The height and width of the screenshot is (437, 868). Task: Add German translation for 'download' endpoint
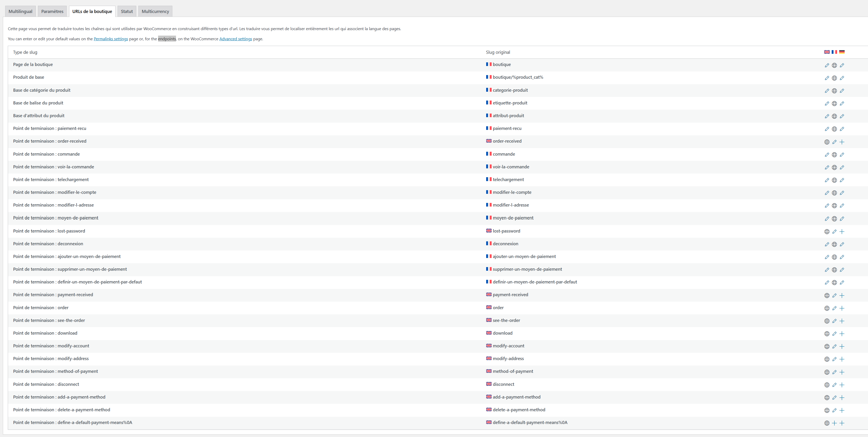pyautogui.click(x=842, y=334)
